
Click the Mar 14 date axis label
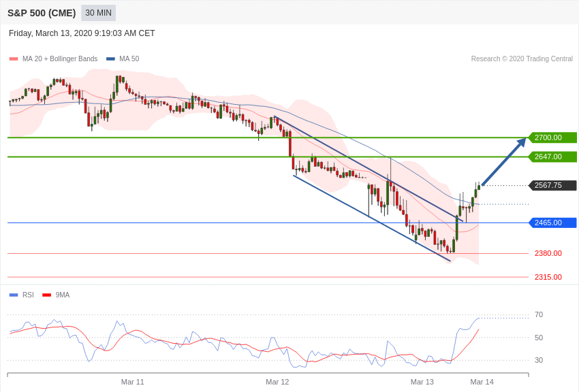482,382
